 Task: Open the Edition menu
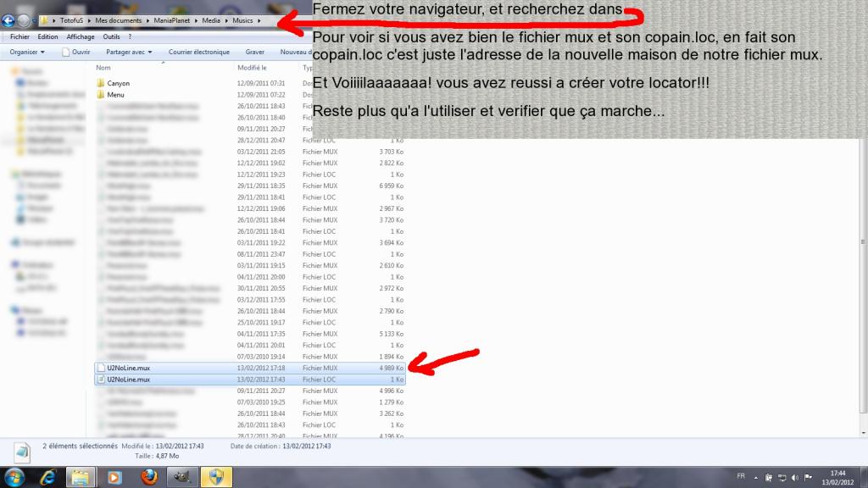(47, 36)
